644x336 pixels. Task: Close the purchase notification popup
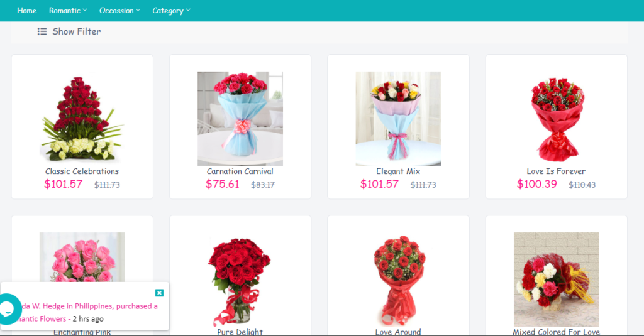point(159,293)
